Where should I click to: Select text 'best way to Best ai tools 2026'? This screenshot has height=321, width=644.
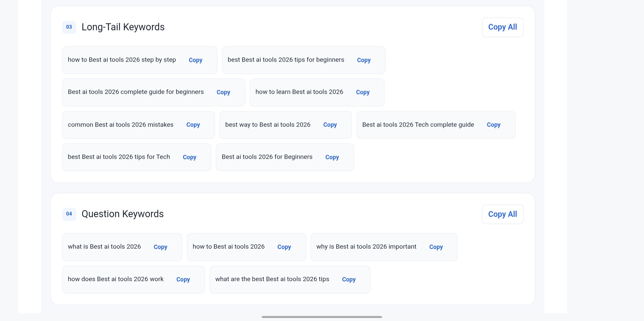pos(268,125)
